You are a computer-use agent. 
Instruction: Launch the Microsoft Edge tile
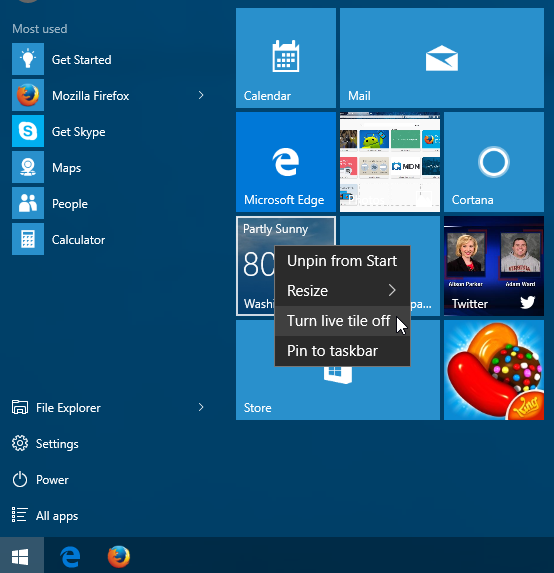coord(286,162)
